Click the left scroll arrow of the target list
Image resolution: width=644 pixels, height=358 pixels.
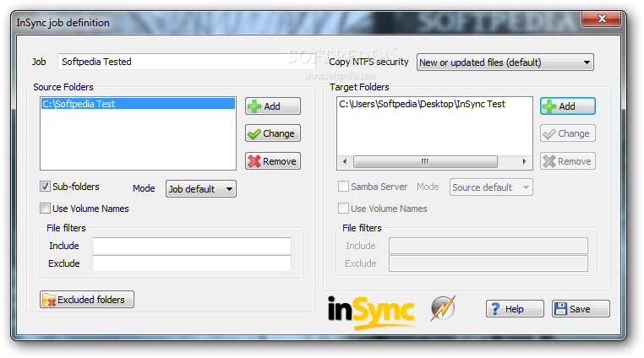[x=345, y=161]
